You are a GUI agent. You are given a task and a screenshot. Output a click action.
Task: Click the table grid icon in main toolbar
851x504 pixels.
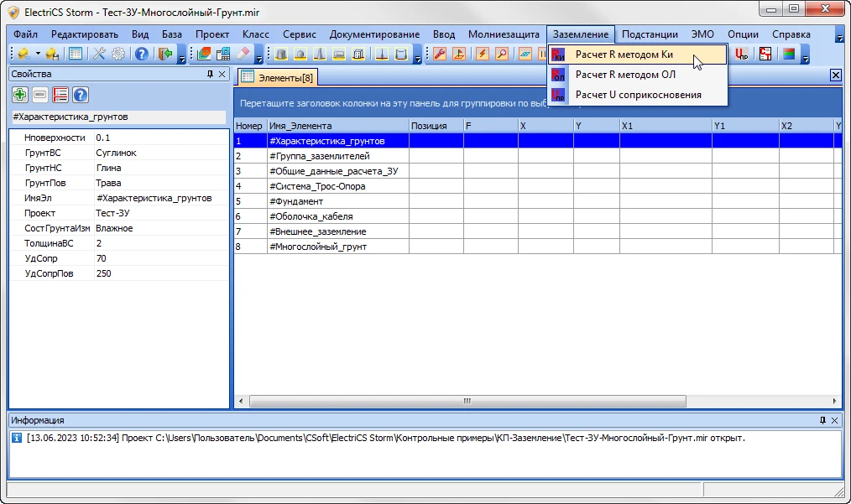[x=76, y=55]
